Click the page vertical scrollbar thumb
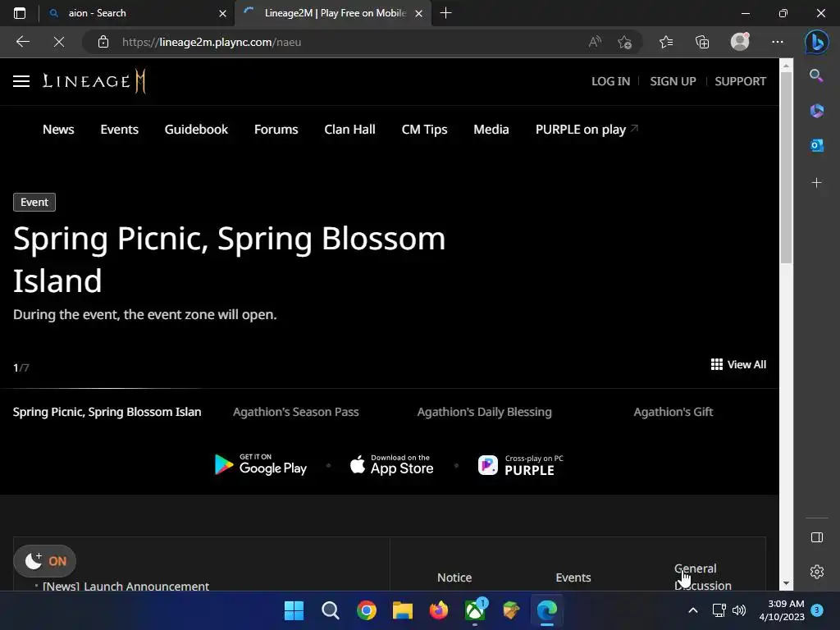 (x=786, y=166)
